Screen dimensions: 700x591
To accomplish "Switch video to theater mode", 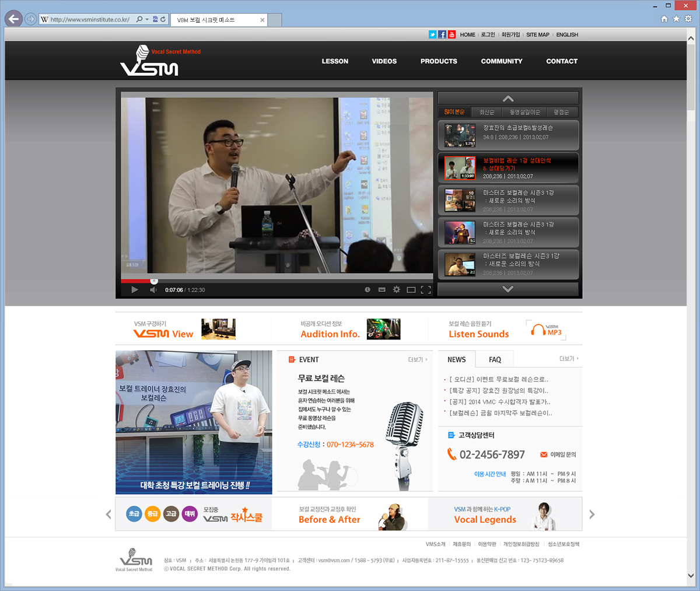I will [411, 290].
